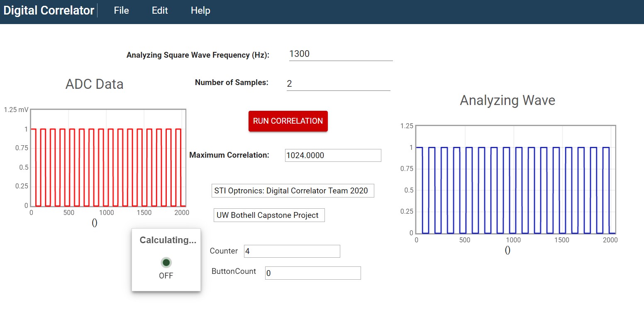Click the UW Bothell Capstone Project box
Viewport: 644px width, 327px height.
click(x=269, y=215)
